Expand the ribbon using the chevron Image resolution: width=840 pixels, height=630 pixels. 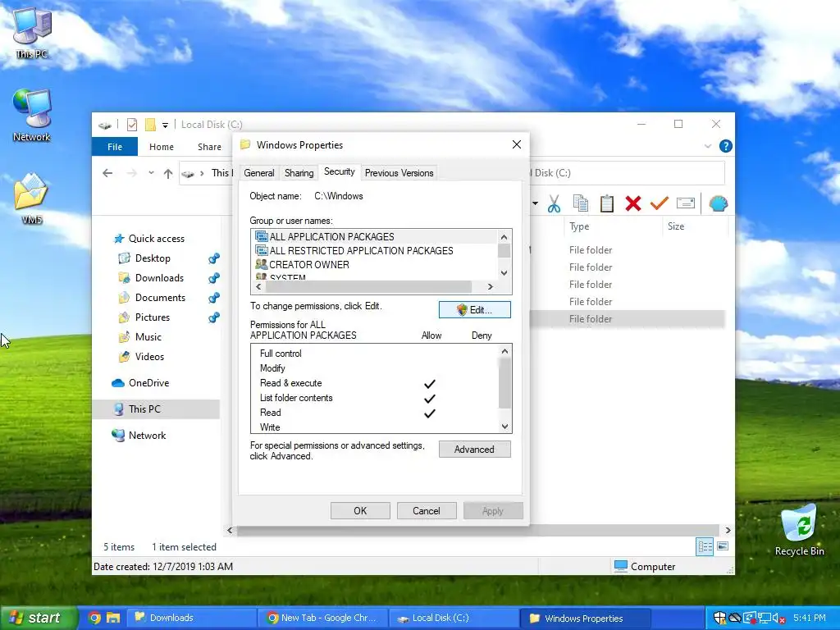[x=708, y=146]
